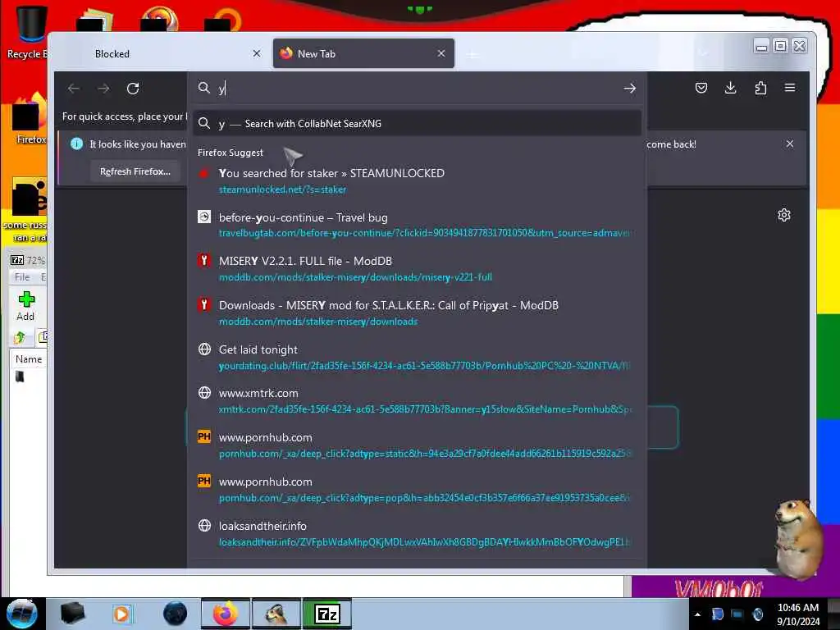Click the Windows Start orb
Viewport: 840px width, 630px height.
(22, 614)
